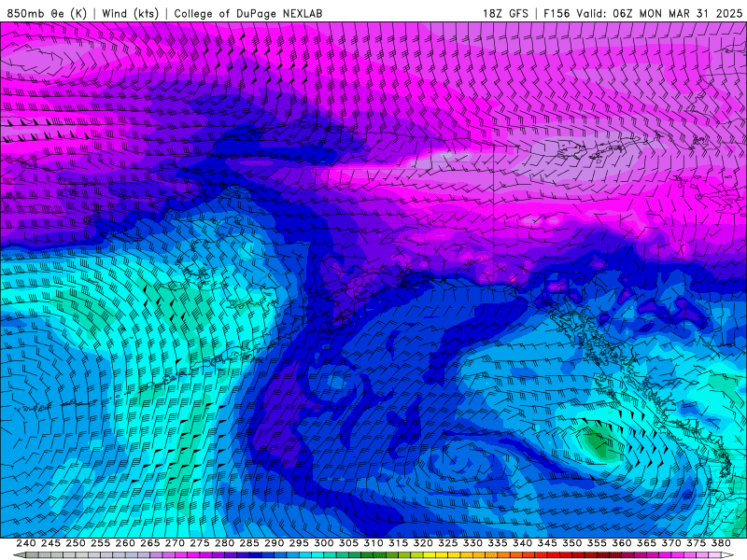This screenshot has width=747, height=560.
Task: Click the 240 color scale label
Action: point(26,543)
